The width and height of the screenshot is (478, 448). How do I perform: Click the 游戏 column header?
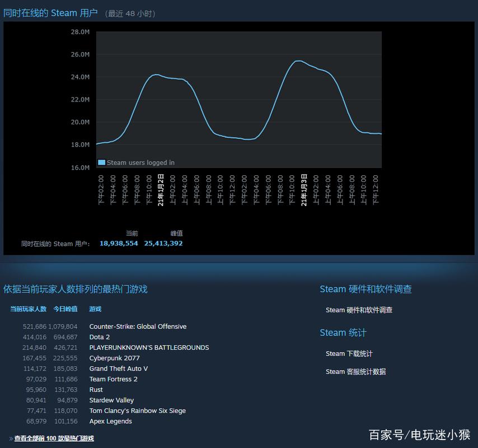[95, 309]
